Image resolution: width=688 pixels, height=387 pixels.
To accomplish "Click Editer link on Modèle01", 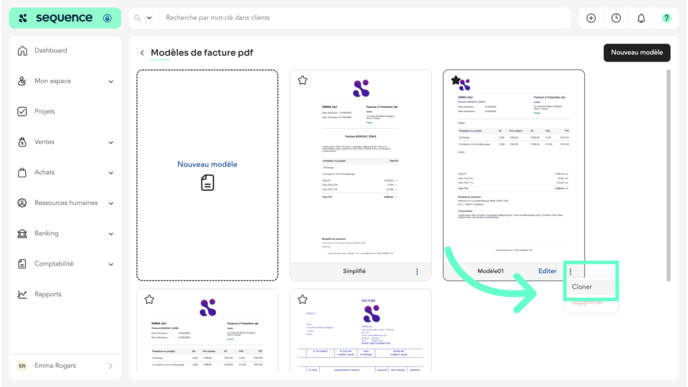I will click(547, 271).
